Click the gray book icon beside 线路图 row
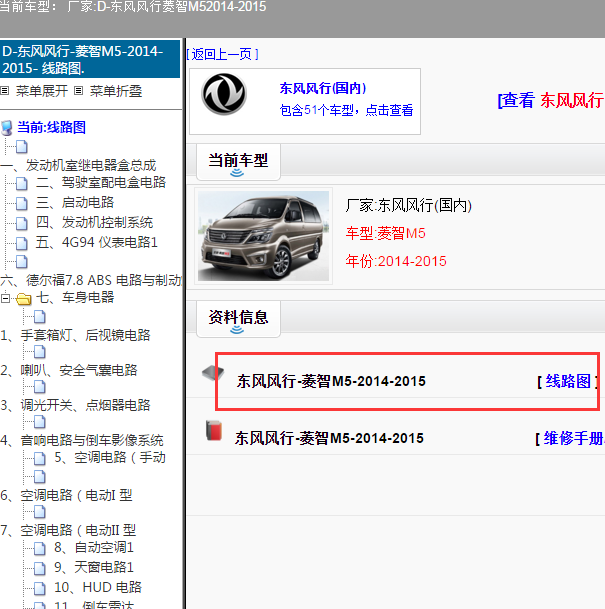Screen dimensions: 605x609 (213, 373)
